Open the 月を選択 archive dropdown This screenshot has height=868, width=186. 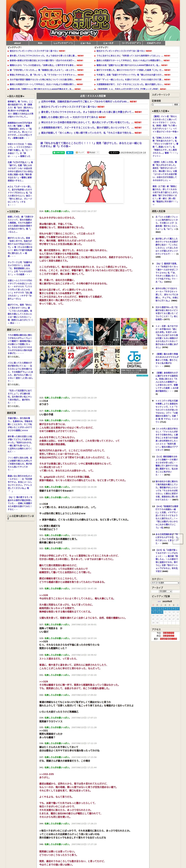coord(165,591)
